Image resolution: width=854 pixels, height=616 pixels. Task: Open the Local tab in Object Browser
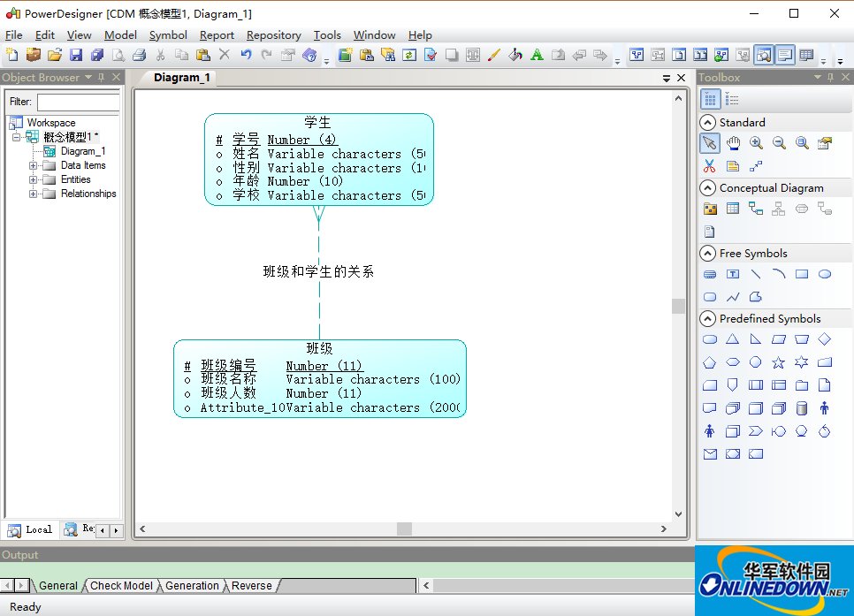(30, 529)
